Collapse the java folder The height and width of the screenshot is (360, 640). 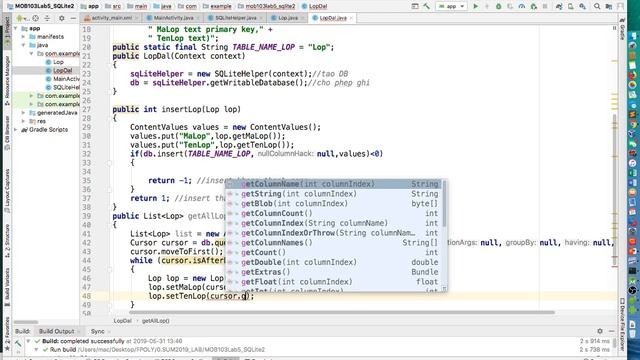[x=23, y=45]
